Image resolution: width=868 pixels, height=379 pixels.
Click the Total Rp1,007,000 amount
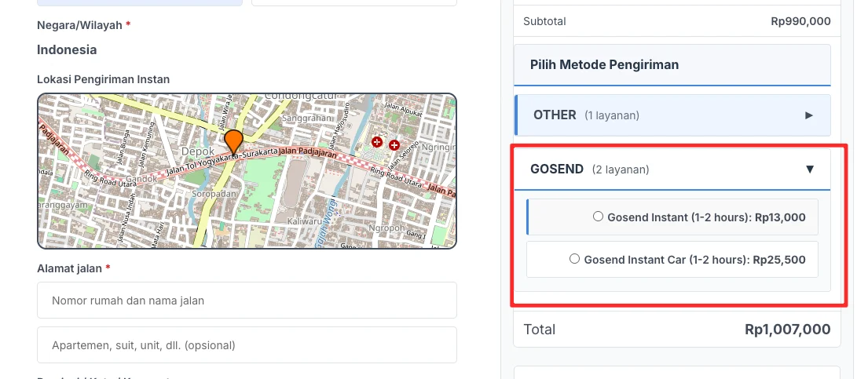click(x=787, y=330)
